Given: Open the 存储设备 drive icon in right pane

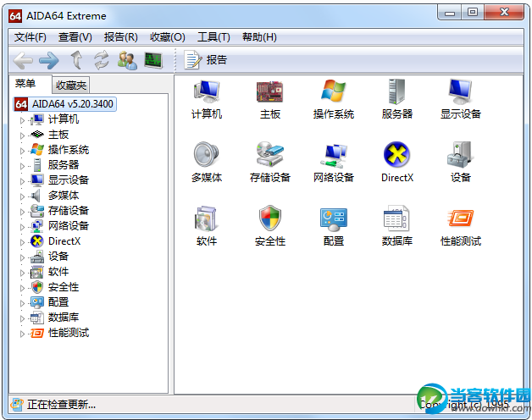Looking at the screenshot, I should coord(269,154).
